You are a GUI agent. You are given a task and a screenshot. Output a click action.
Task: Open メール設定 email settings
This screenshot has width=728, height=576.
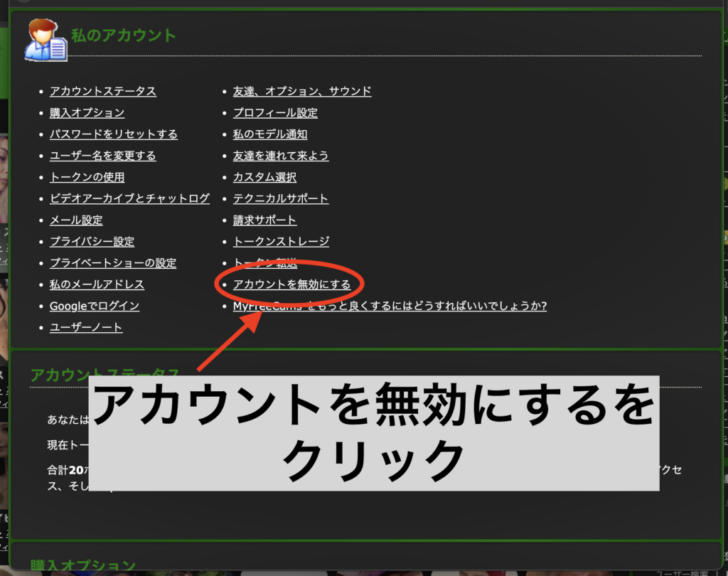click(75, 220)
